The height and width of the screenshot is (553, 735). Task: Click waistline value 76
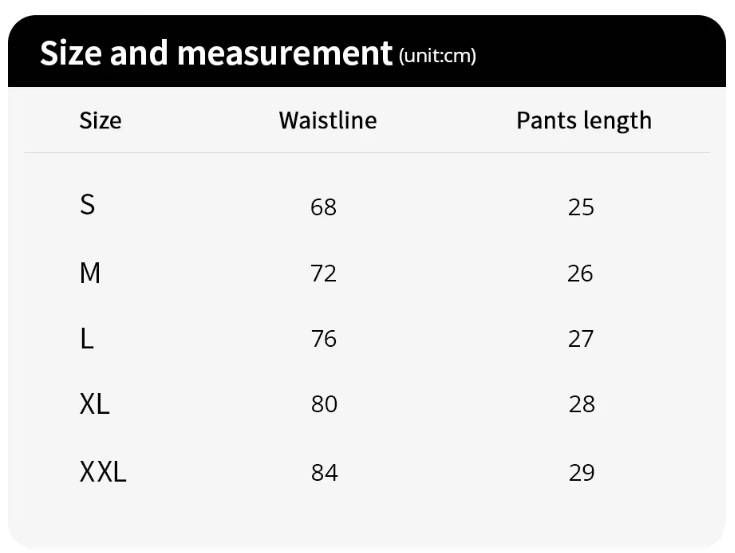pos(324,339)
